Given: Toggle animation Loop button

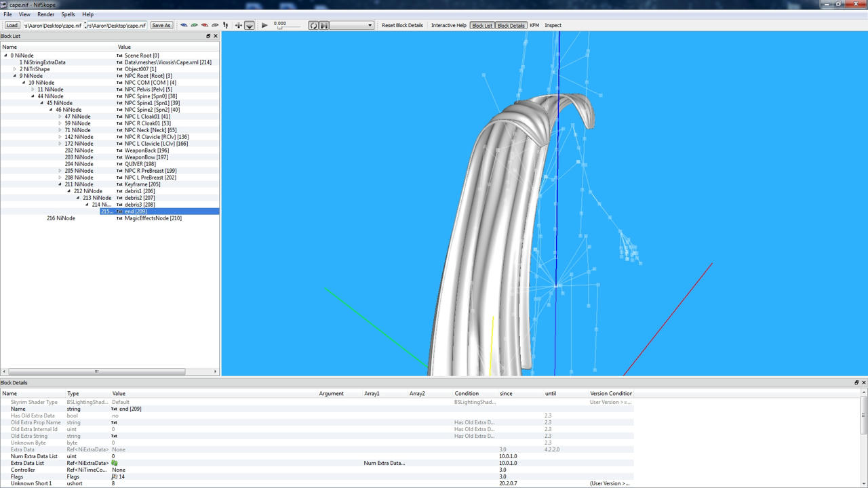Looking at the screenshot, I should 313,26.
